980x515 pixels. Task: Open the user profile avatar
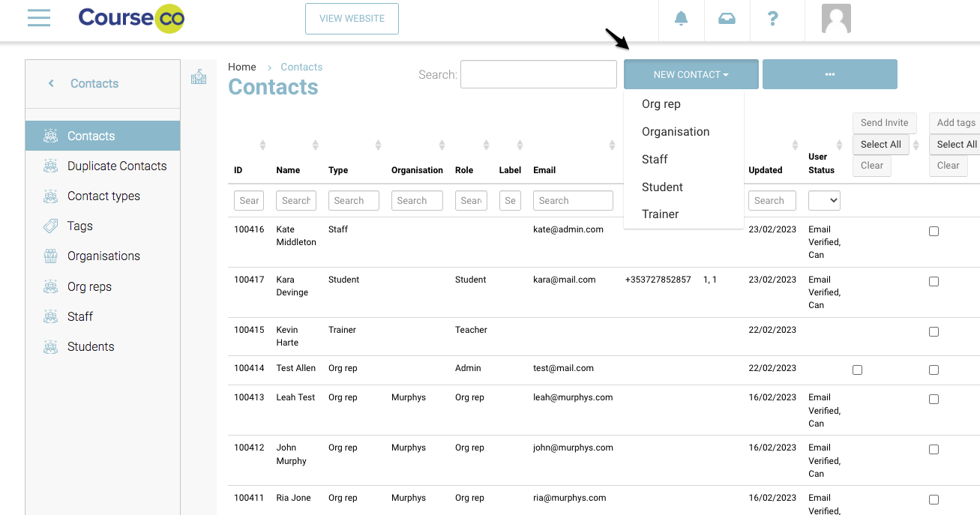click(x=836, y=19)
